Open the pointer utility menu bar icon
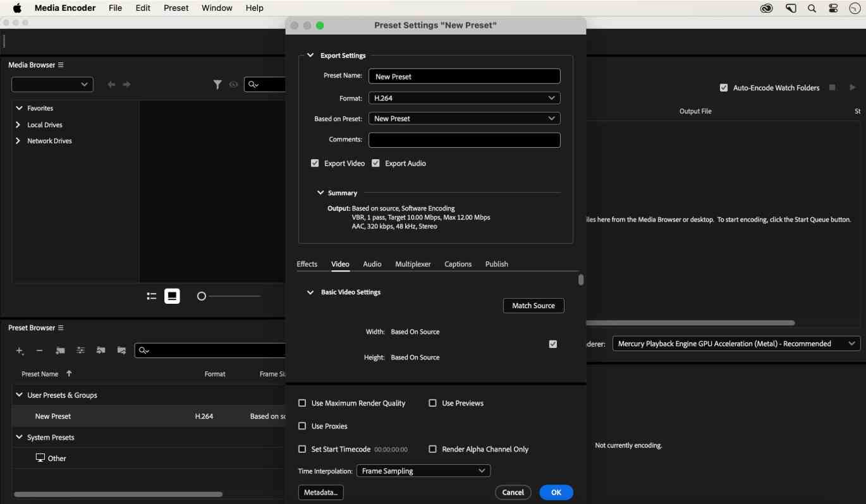866x504 pixels. [x=791, y=8]
